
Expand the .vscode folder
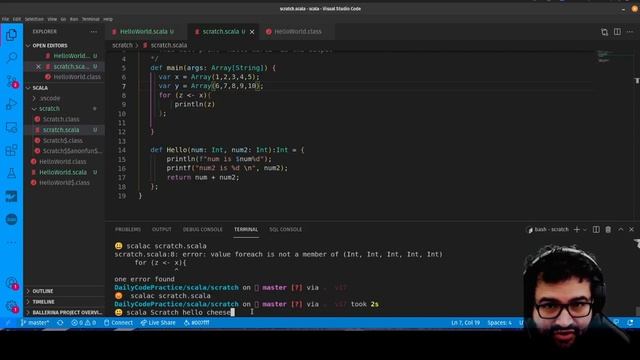[x=50, y=98]
